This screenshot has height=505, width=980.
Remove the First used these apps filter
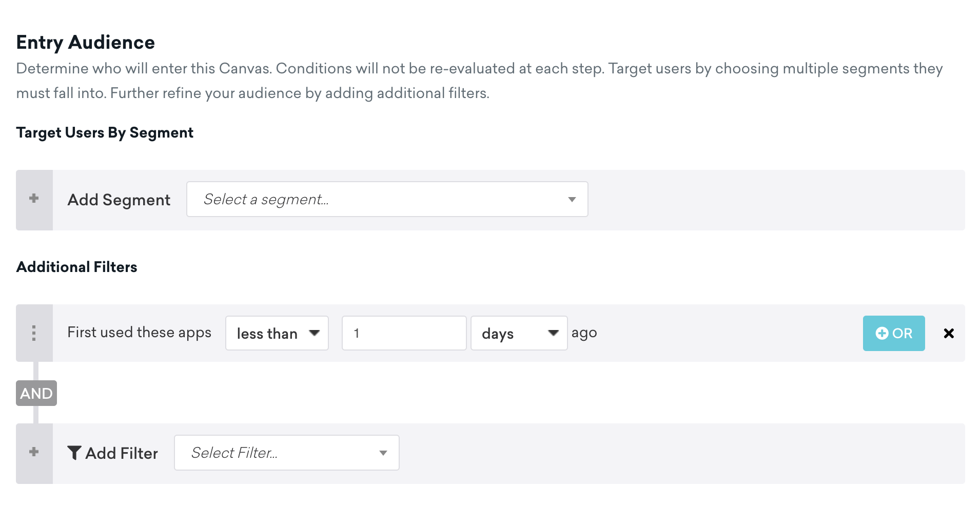948,334
